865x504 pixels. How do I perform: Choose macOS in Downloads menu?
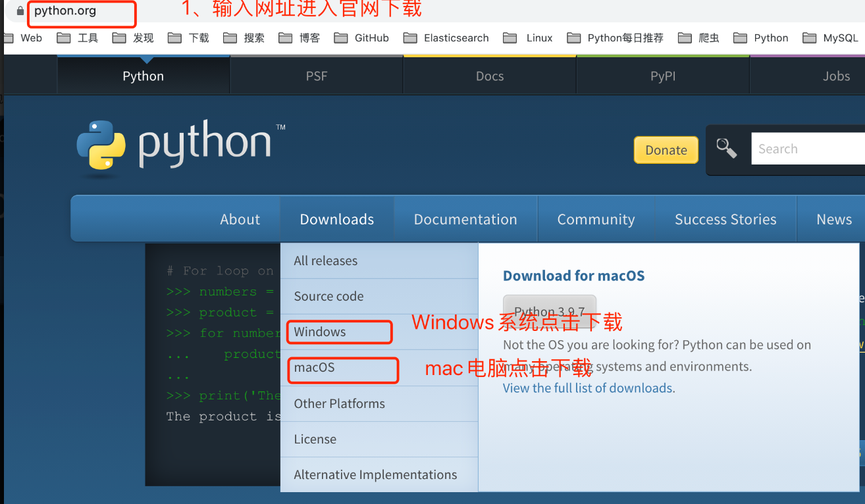(379, 367)
